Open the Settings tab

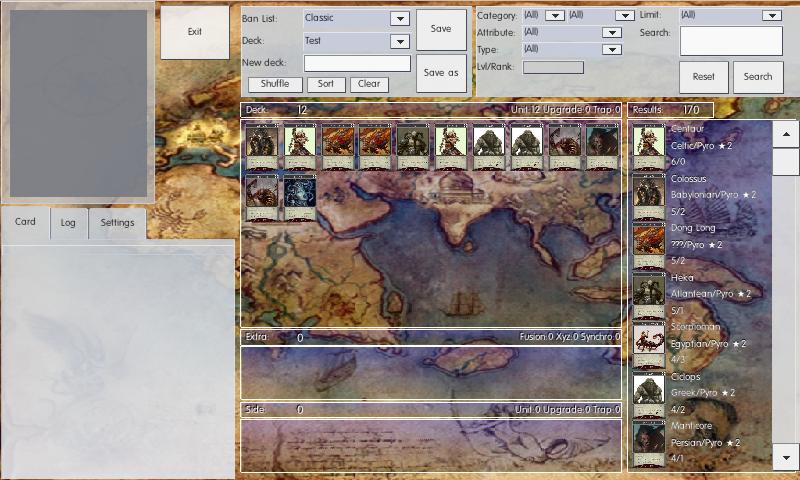point(117,223)
